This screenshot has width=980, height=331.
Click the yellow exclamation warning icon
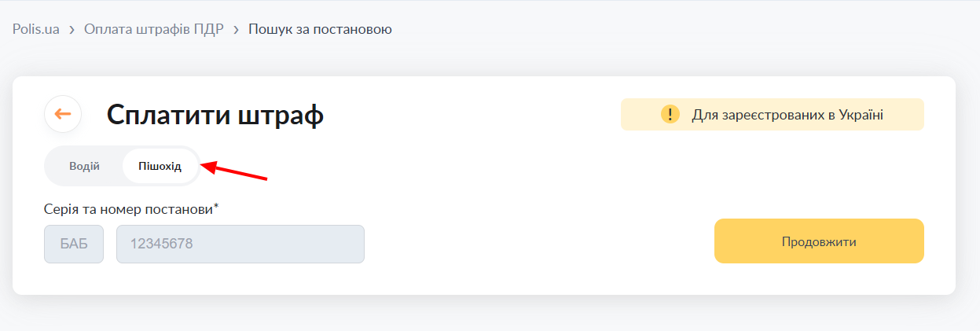click(670, 115)
